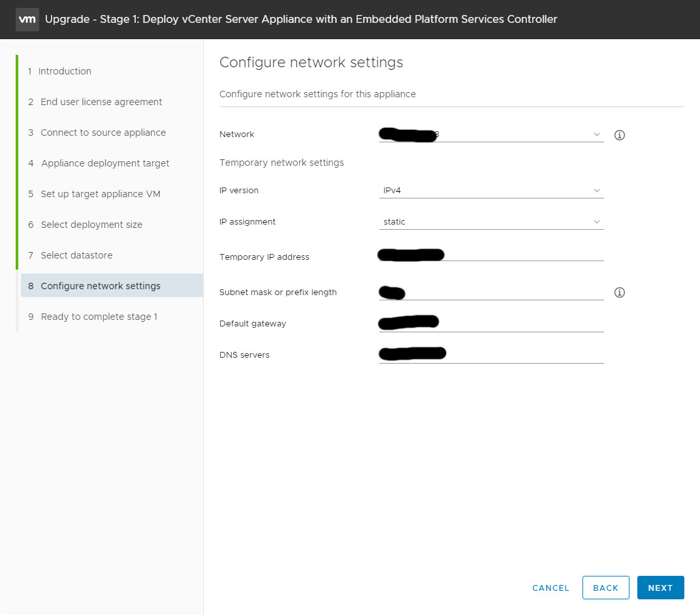The image size is (700, 615).
Task: Click the 'DNS servers' label
Action: click(244, 355)
